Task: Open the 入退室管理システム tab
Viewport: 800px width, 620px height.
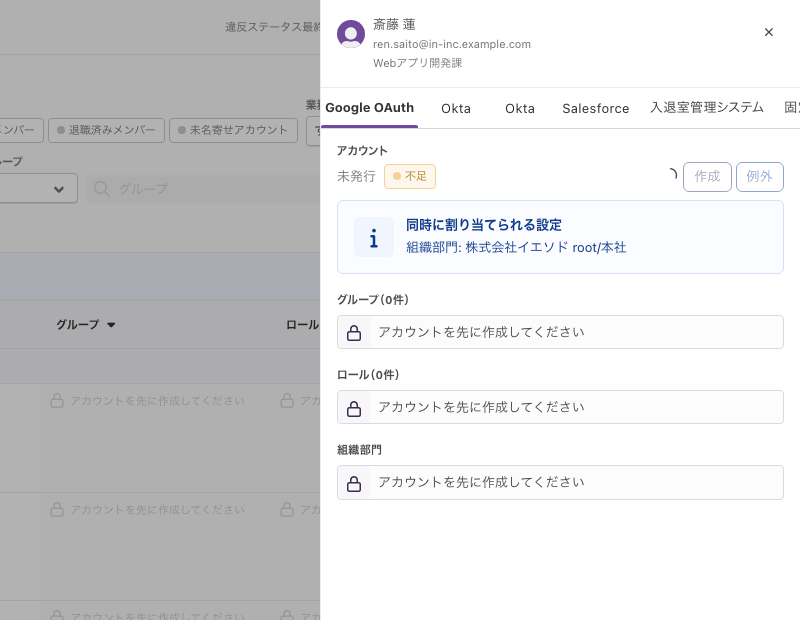Action: pos(707,108)
